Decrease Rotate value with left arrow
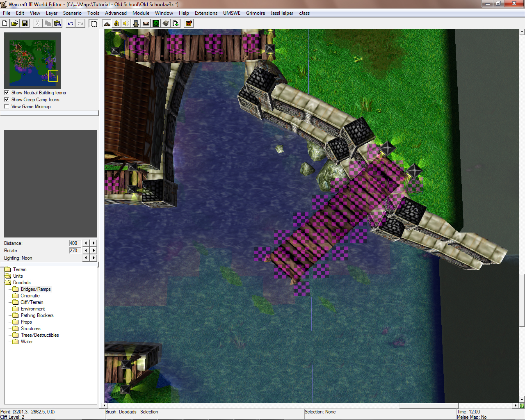 tap(86, 251)
